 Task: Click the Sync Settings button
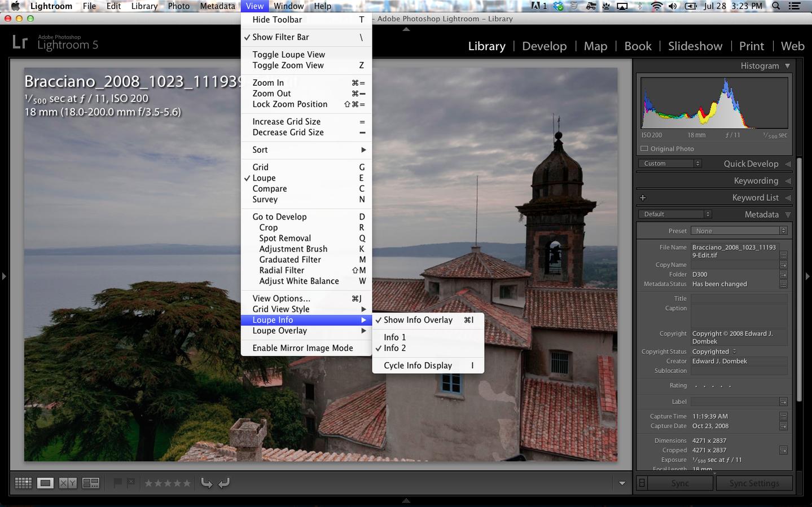pos(754,483)
